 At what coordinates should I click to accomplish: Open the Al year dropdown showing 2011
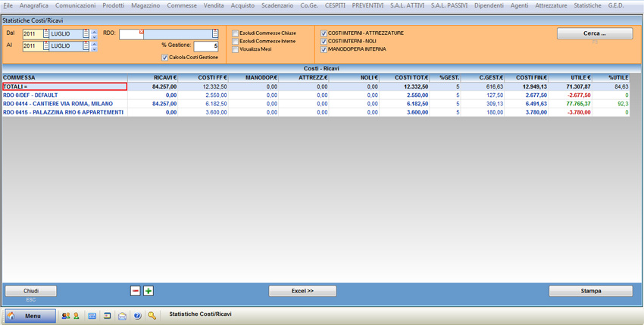[x=46, y=46]
